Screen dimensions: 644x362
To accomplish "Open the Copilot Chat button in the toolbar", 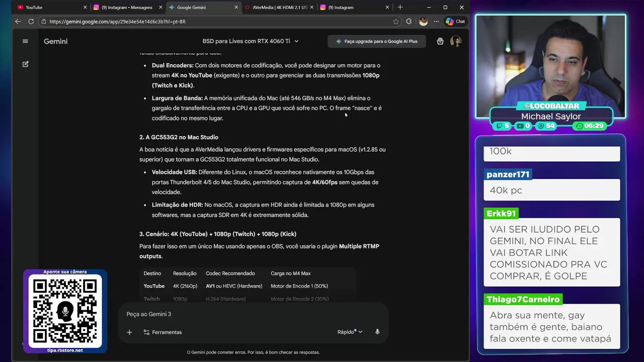I will click(455, 22).
